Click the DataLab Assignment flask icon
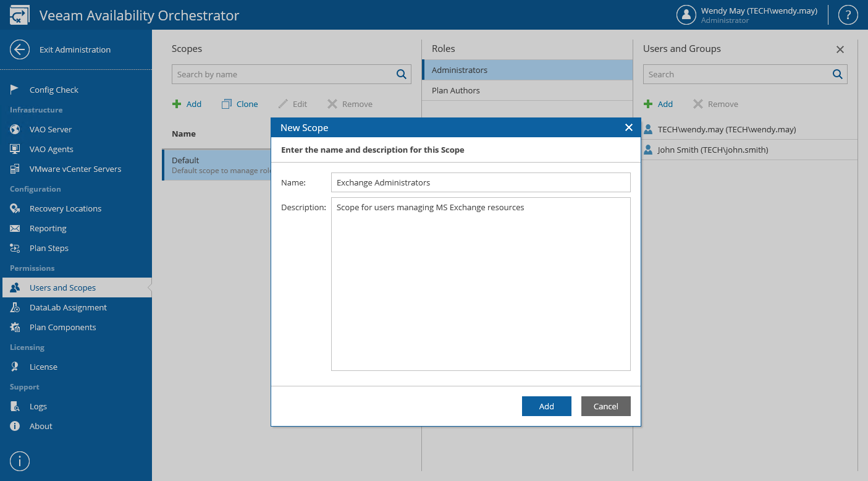Screen dimensions: 868x481 (15, 307)
